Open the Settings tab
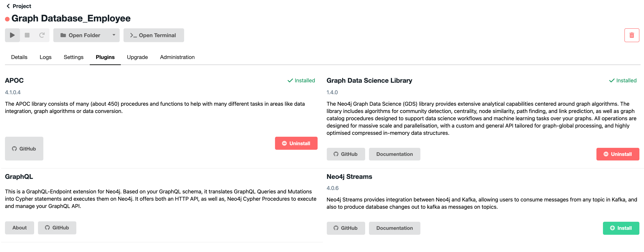Viewport: 644px width, 252px height. [x=73, y=57]
